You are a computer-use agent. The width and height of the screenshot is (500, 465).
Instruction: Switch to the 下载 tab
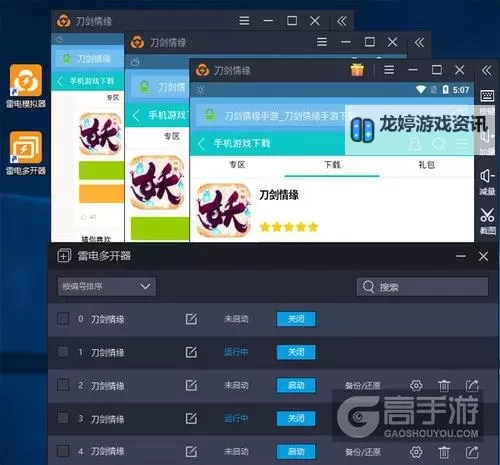[332, 164]
